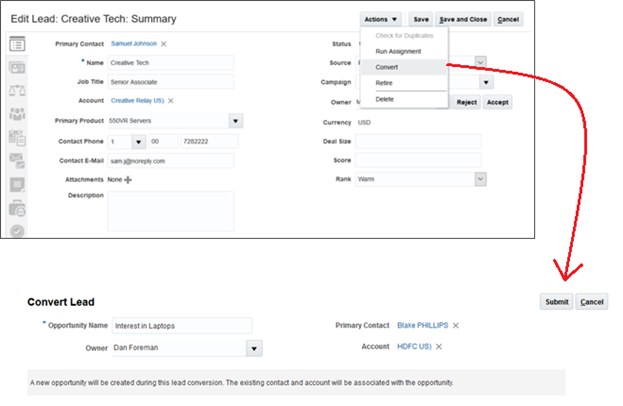Open the Actions menu
This screenshot has width=623, height=406.
(x=381, y=19)
